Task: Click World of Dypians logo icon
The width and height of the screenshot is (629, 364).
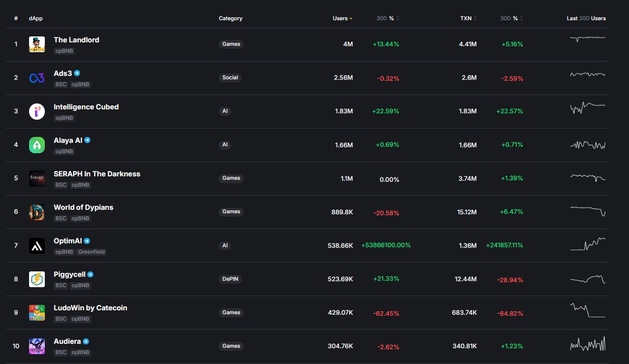Action: [x=37, y=212]
